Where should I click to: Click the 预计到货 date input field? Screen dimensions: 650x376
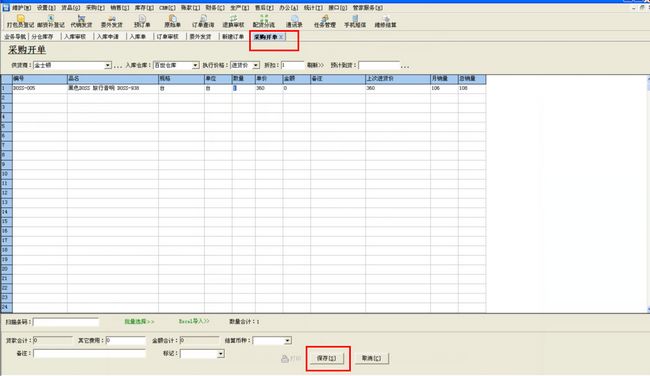pos(379,65)
